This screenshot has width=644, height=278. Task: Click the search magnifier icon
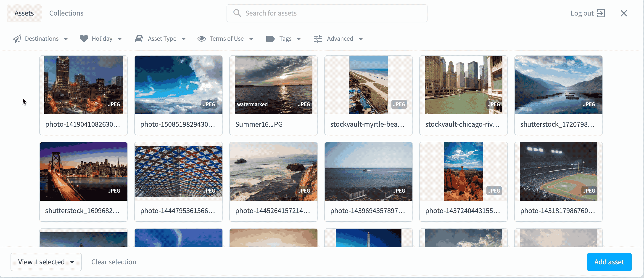point(237,13)
